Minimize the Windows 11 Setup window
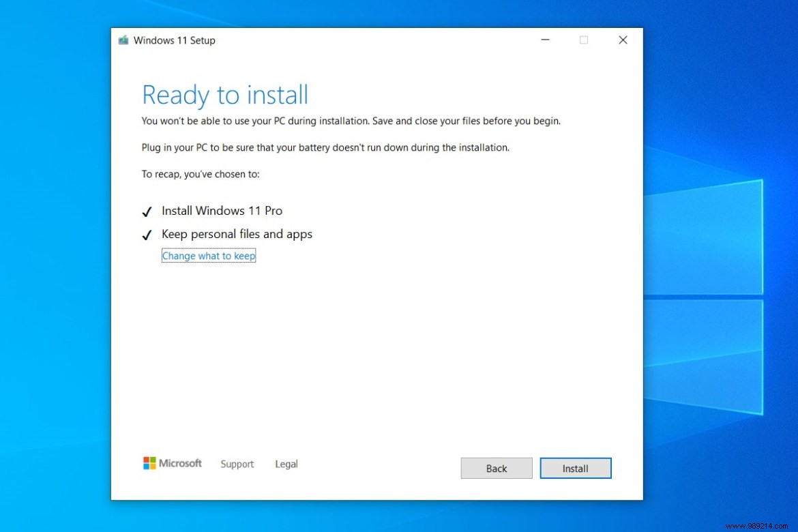 (545, 40)
